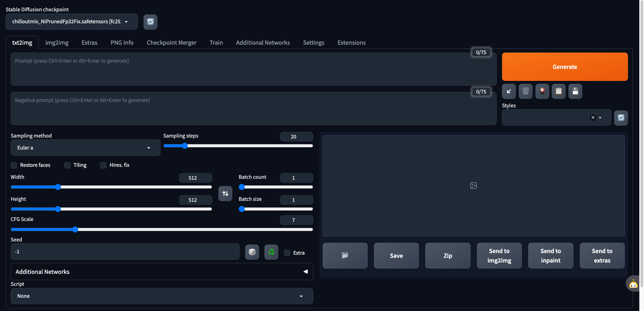The image size is (644, 311).
Task: Click Send to extras
Action: click(602, 256)
